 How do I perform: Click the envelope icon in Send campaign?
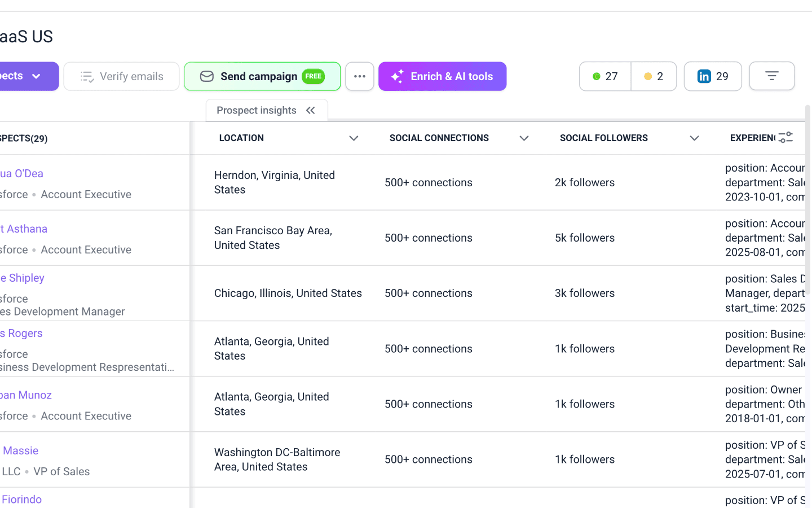point(207,76)
